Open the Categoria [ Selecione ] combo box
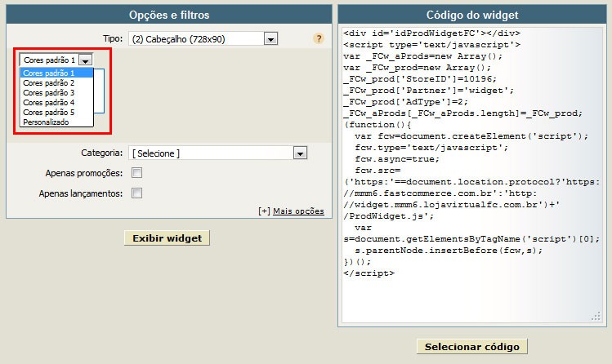 coord(218,153)
